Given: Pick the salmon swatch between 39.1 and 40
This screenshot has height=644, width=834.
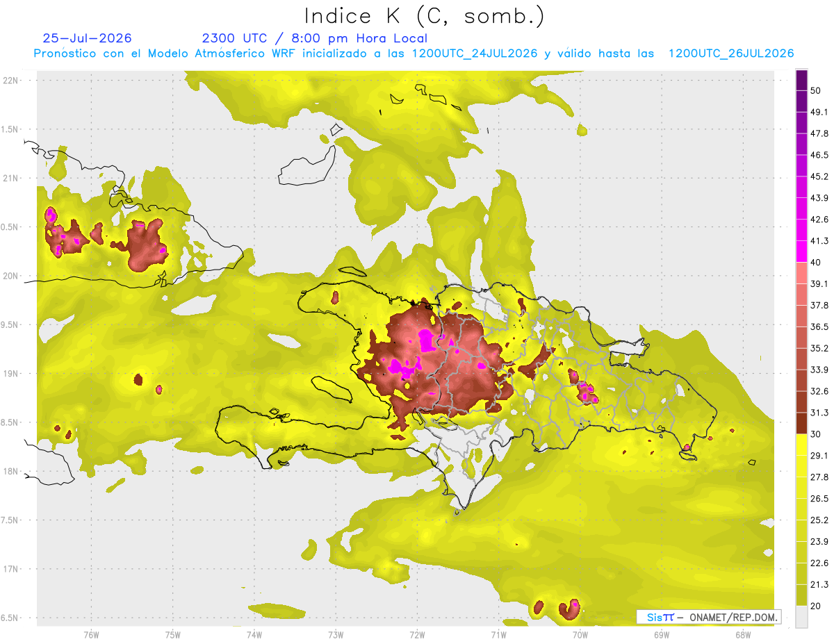Looking at the screenshot, I should pos(801,273).
